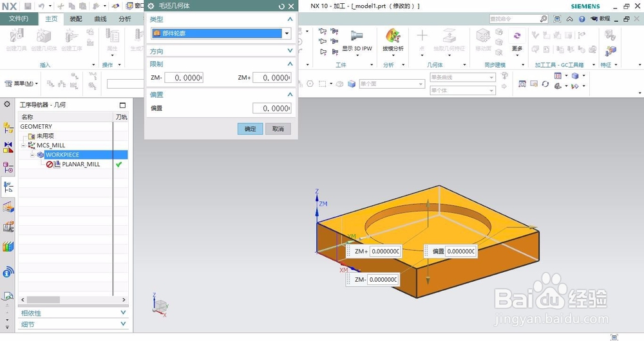644x341 pixels.
Task: Collapse the Type (类型) section
Action: tap(290, 19)
